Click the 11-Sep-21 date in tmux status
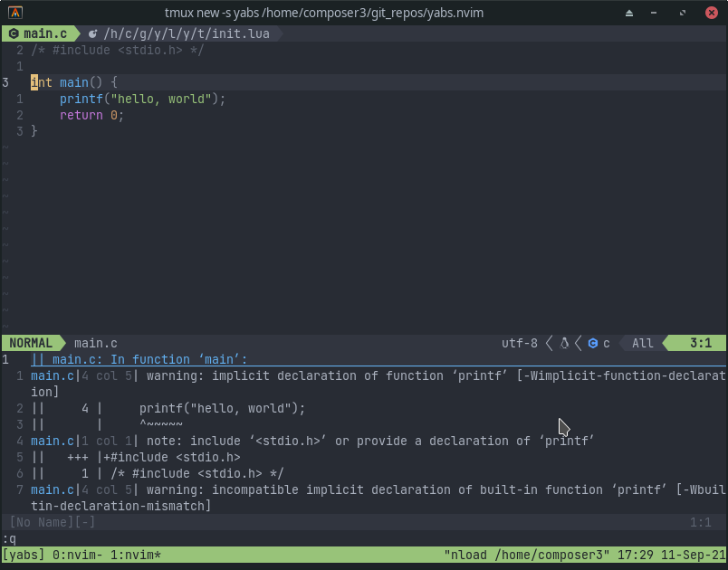728x570 pixels. [694, 555]
